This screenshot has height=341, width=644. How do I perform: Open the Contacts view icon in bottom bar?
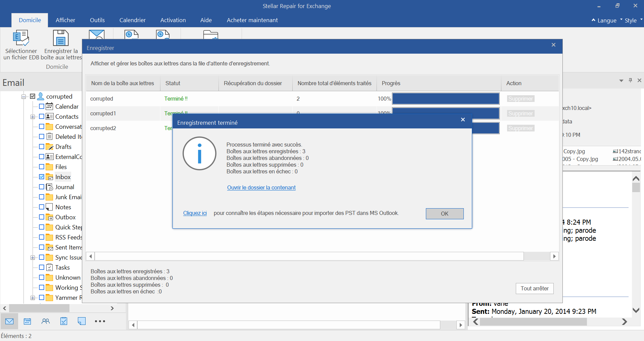click(46, 321)
